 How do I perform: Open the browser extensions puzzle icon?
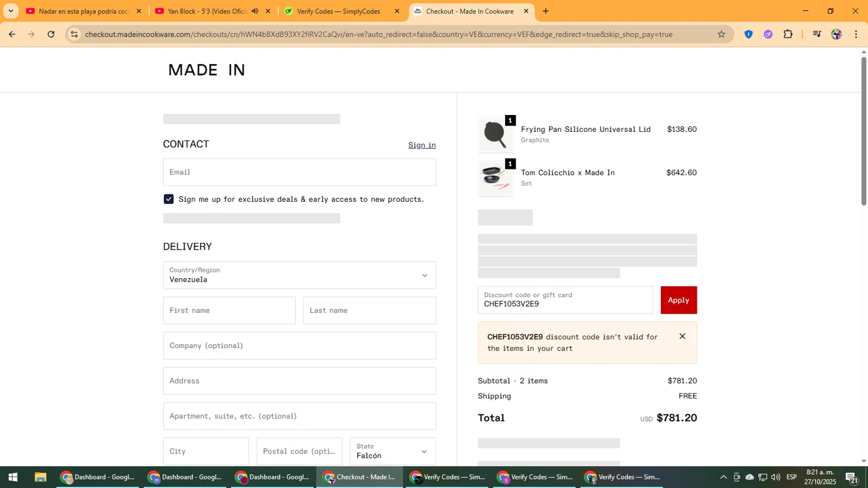click(x=788, y=34)
